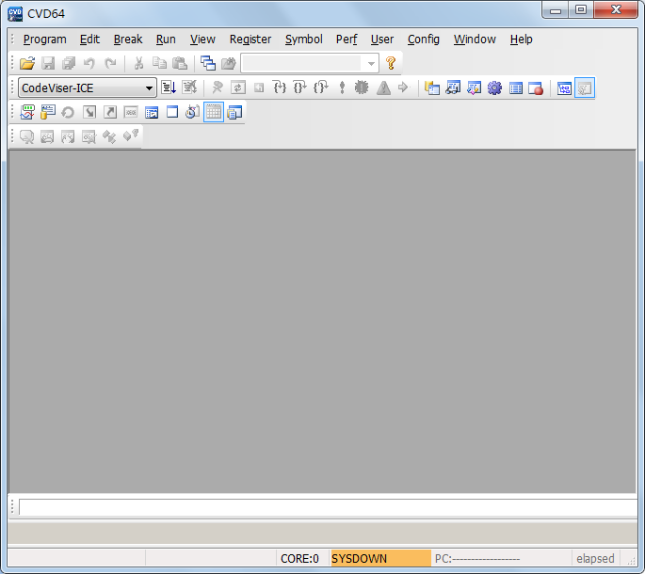Click the yellow question mark help icon

pyautogui.click(x=391, y=63)
